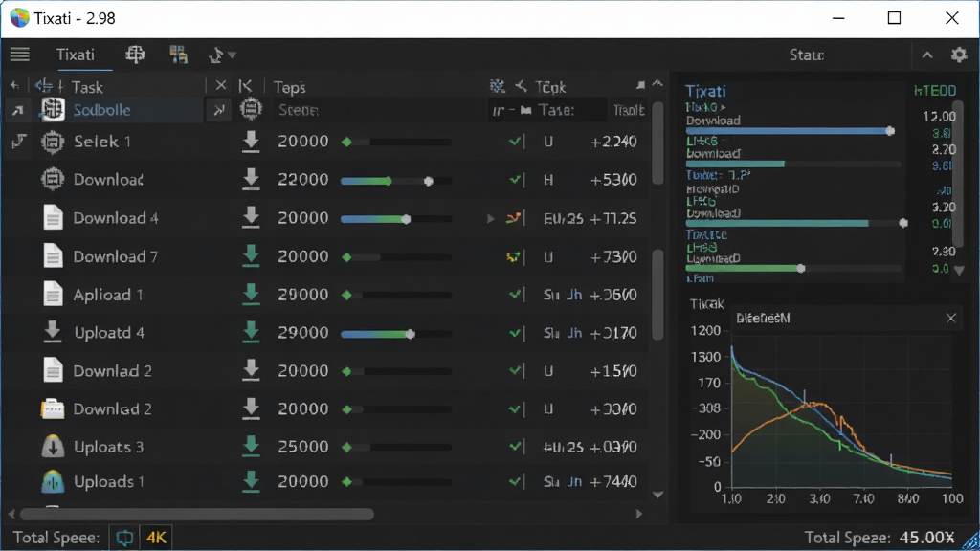Toggle checkmark in Uploats 3 row
Image resolution: width=980 pixels, height=551 pixels.
tap(516, 447)
